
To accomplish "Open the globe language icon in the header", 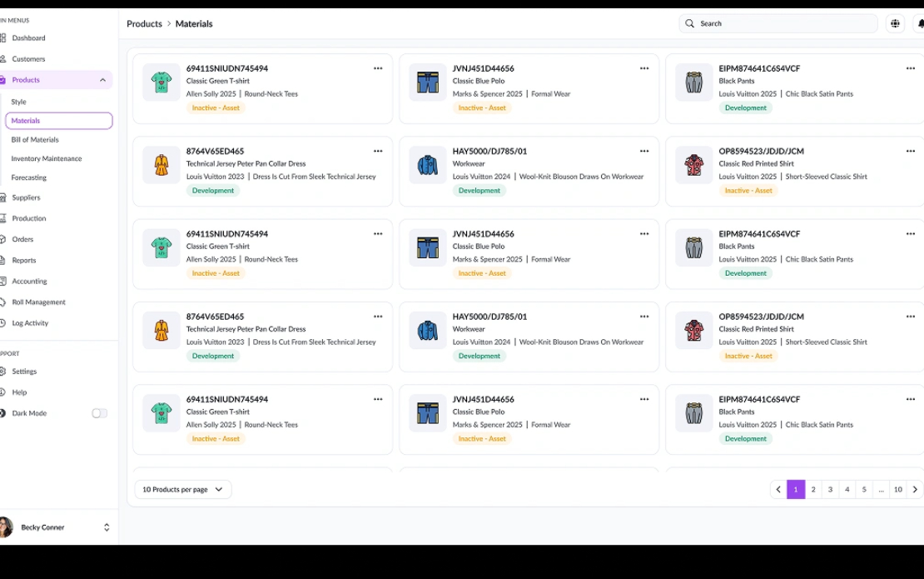I will (x=895, y=23).
